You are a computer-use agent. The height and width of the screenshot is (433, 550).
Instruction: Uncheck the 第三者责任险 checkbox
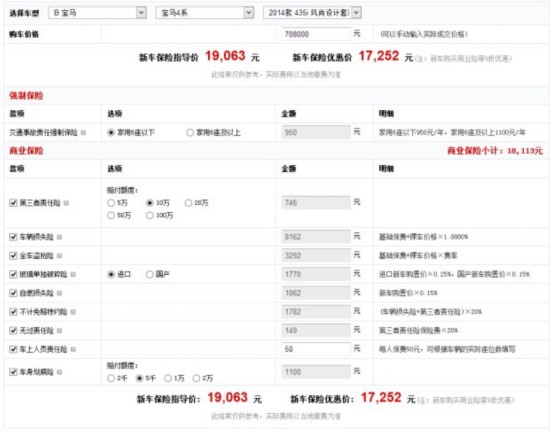coord(13,203)
